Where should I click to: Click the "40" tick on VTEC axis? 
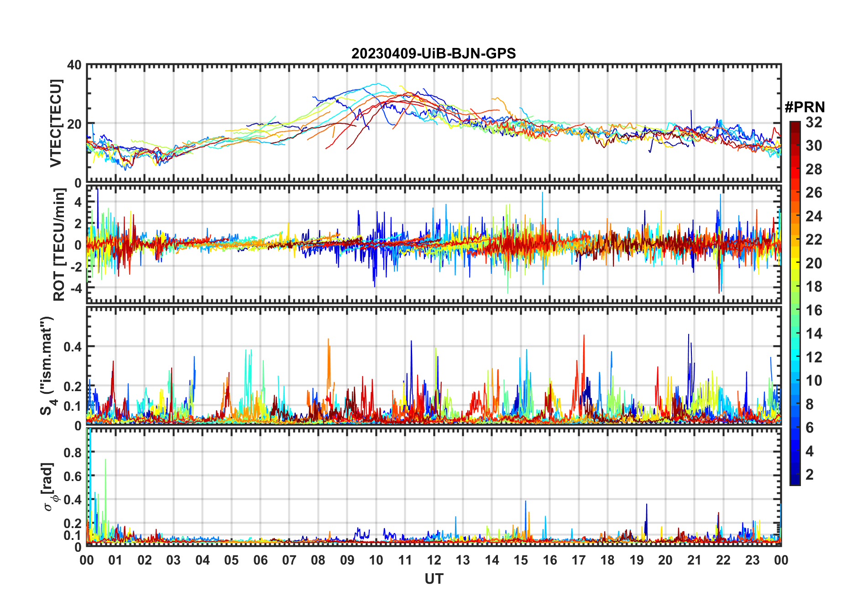click(x=74, y=65)
